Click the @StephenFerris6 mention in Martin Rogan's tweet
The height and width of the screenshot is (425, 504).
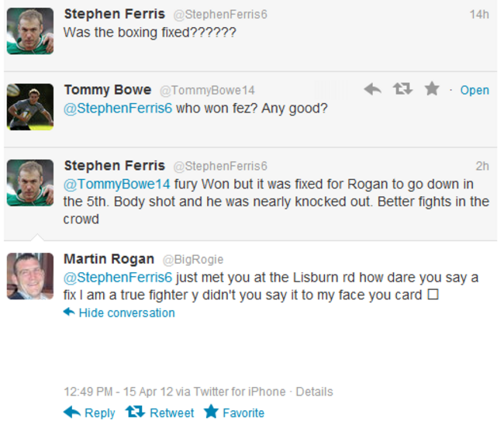[x=117, y=278]
